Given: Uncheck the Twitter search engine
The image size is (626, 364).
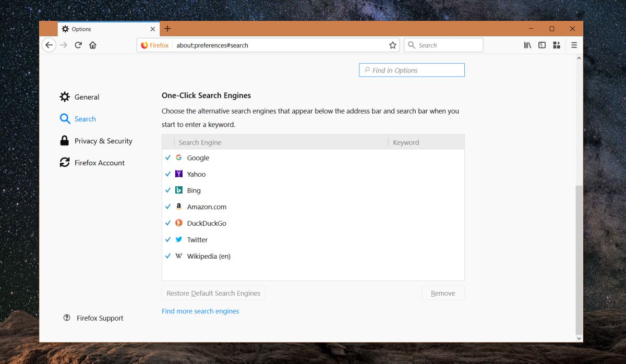Looking at the screenshot, I should (x=168, y=239).
